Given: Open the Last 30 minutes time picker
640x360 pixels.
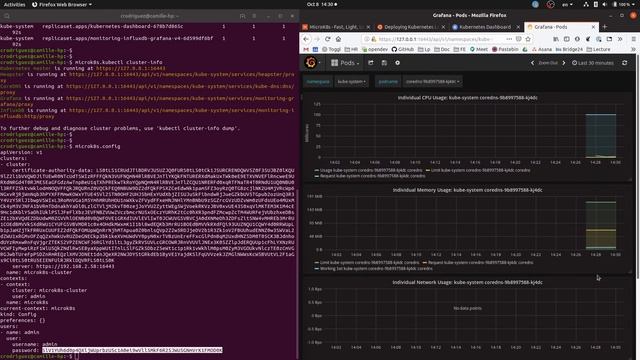Looking at the screenshot, I should [x=593, y=63].
